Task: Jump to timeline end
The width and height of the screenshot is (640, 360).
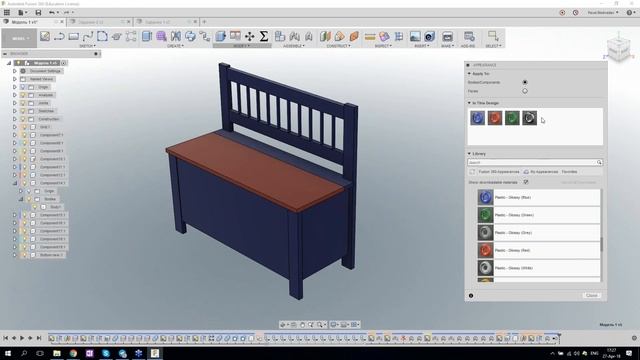Action: [x=39, y=338]
